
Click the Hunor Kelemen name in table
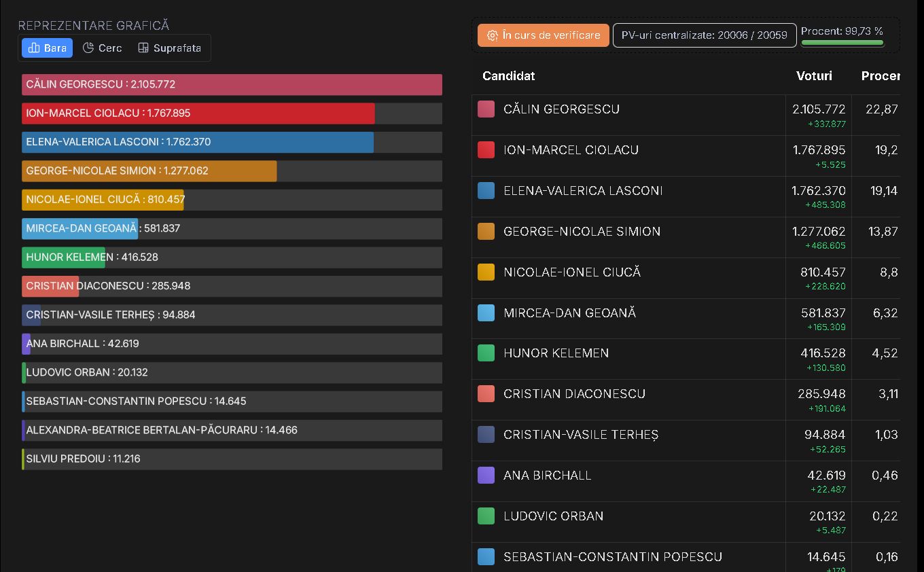tap(556, 353)
